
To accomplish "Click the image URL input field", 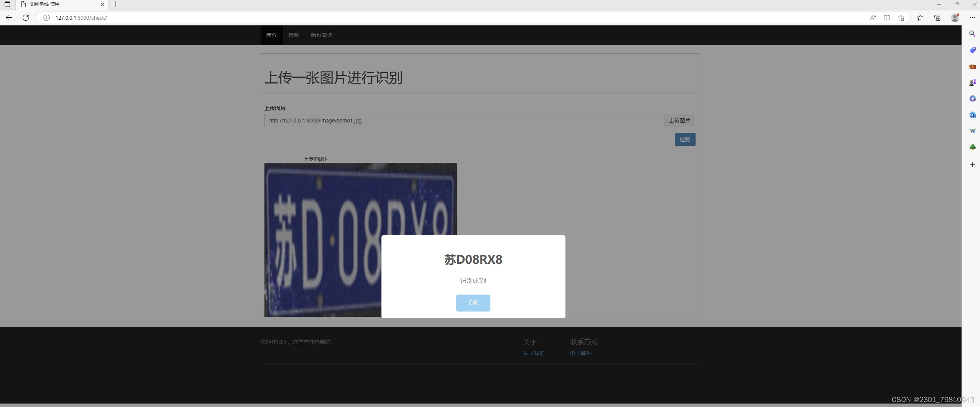I will click(464, 121).
